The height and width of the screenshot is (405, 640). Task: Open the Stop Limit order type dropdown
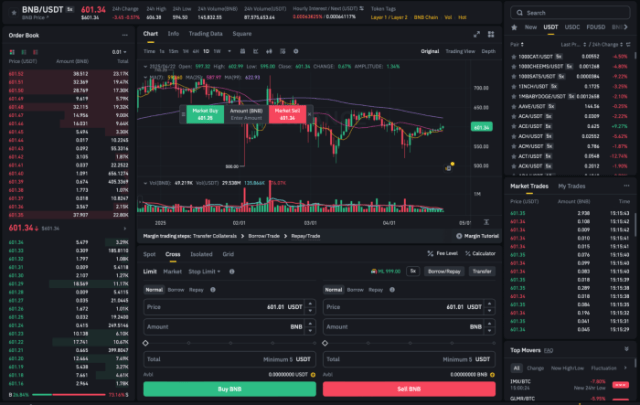(204, 271)
